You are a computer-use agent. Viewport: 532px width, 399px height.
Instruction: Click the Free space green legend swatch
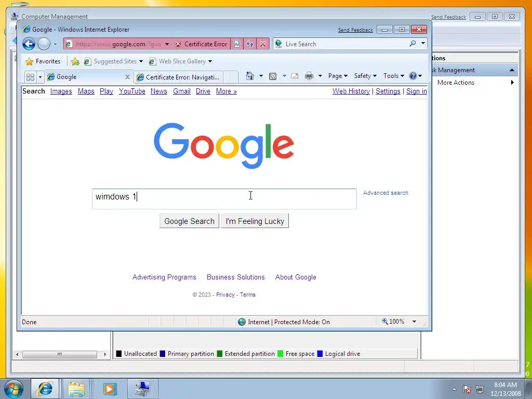click(280, 354)
